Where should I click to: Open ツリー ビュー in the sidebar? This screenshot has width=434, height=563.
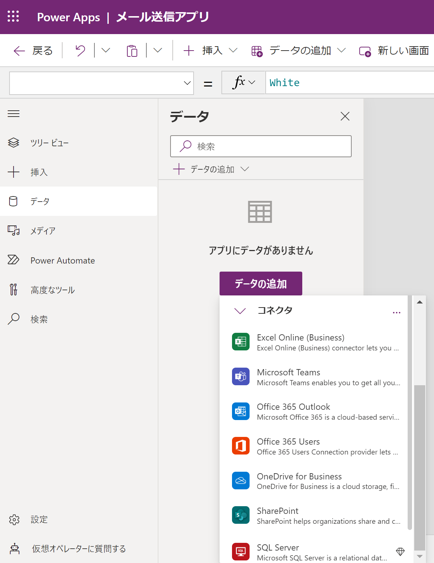click(79, 143)
